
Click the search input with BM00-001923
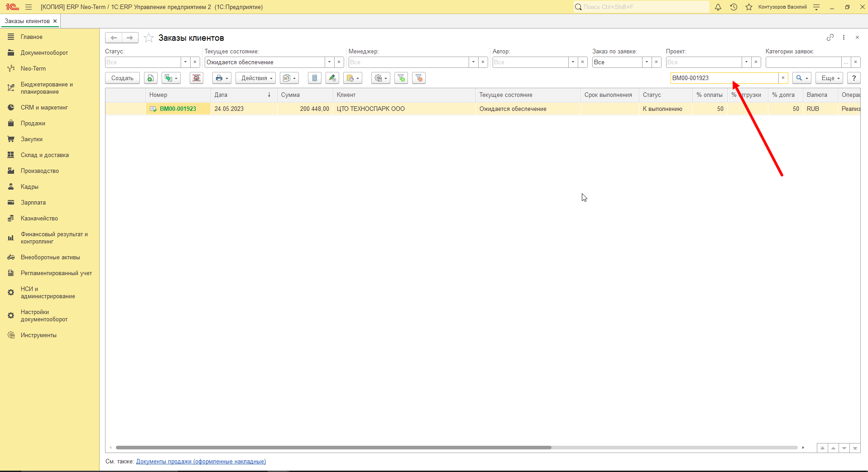[724, 78]
